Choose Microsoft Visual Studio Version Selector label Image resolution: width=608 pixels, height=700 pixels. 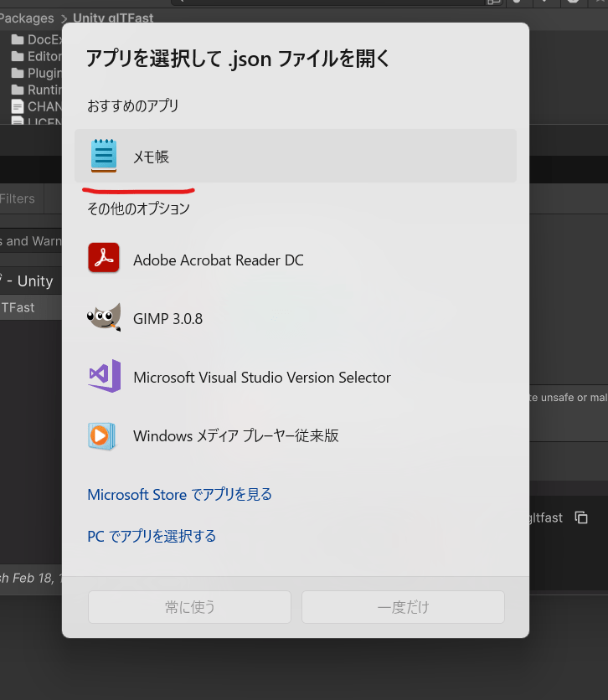pyautogui.click(x=262, y=378)
